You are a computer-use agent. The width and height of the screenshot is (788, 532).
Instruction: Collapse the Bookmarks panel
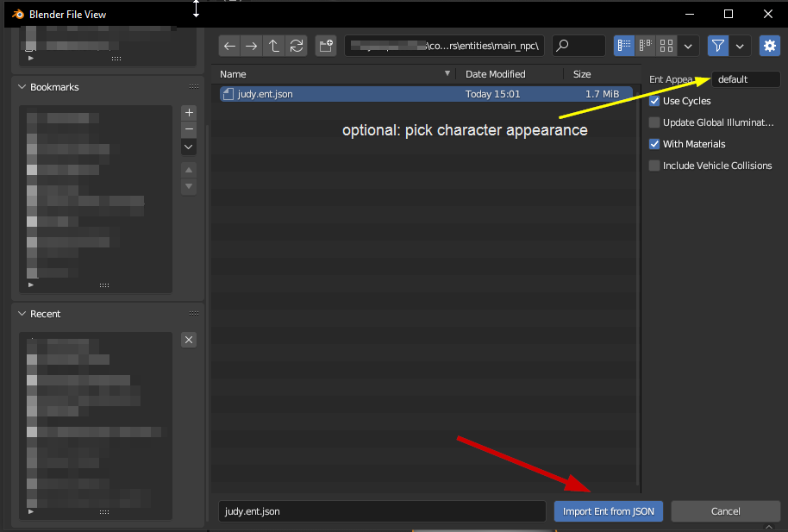[22, 87]
